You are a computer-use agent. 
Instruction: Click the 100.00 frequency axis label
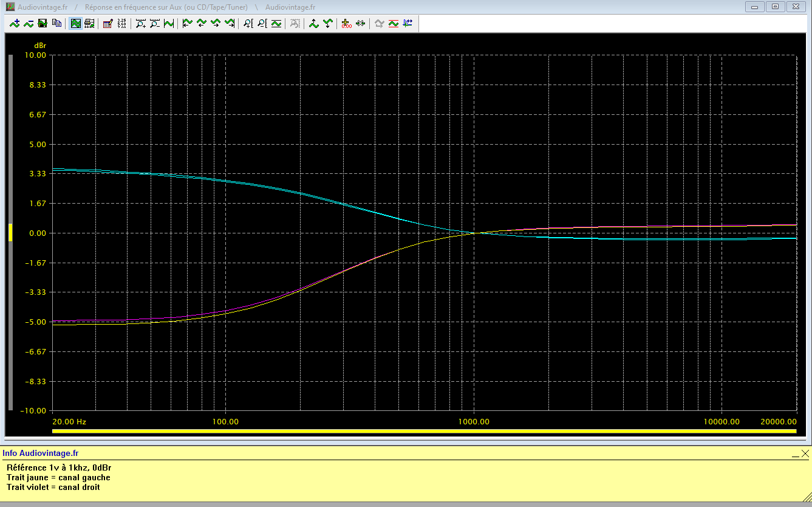(225, 422)
